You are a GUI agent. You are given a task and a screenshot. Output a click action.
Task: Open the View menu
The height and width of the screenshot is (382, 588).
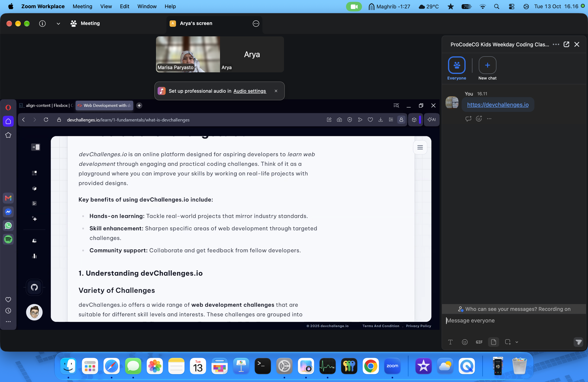coord(106,6)
